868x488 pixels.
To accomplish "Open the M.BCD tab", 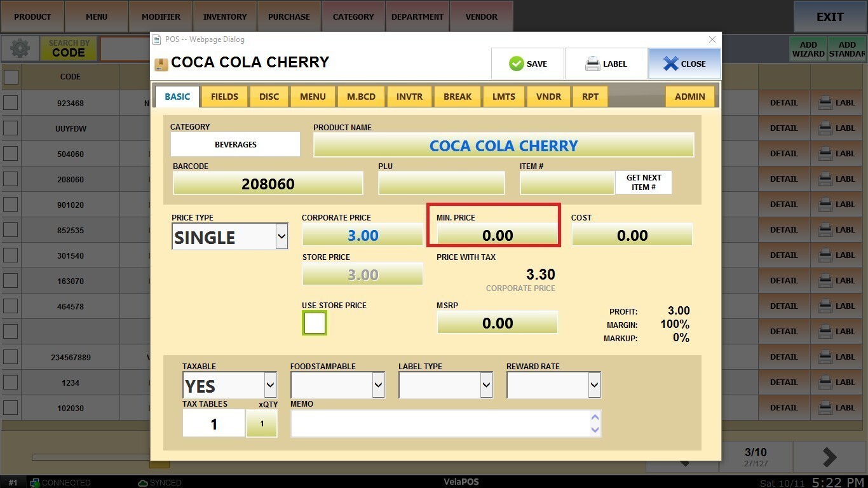I will 361,97.
